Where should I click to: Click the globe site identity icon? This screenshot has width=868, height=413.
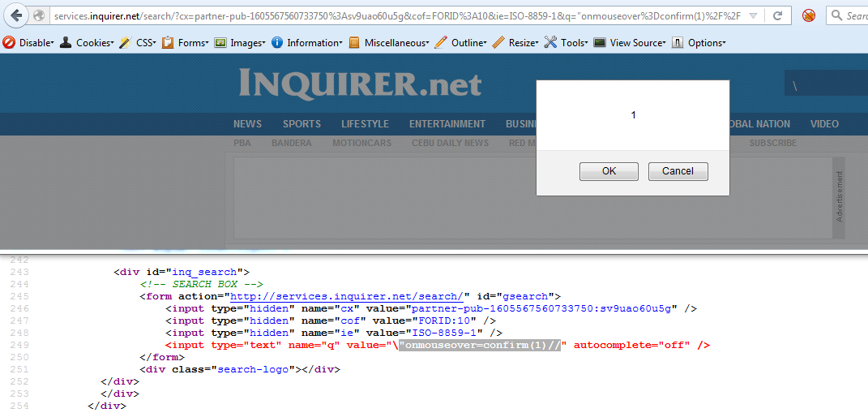pos(39,16)
